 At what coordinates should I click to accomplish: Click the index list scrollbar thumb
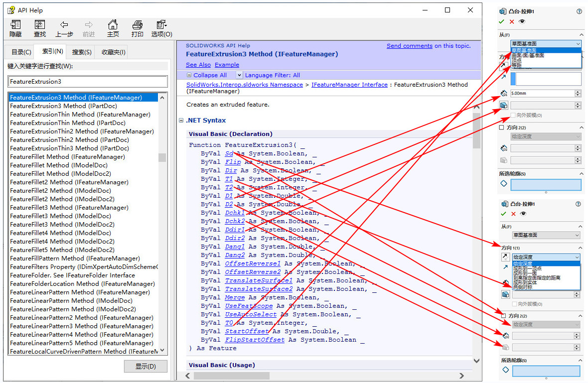click(x=162, y=157)
